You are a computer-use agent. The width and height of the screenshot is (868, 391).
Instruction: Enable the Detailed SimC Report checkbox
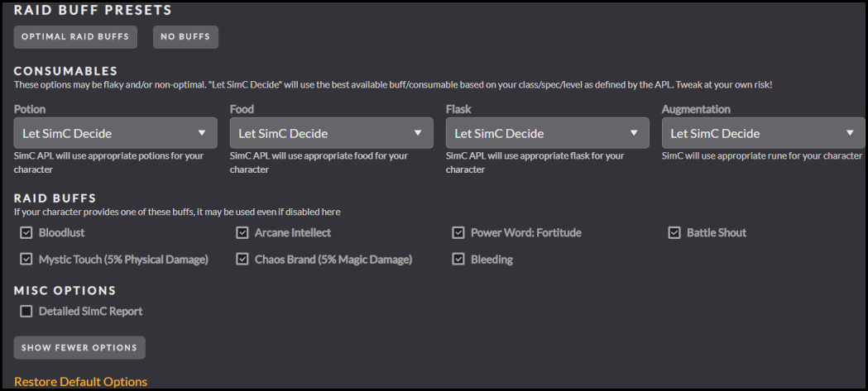(26, 312)
